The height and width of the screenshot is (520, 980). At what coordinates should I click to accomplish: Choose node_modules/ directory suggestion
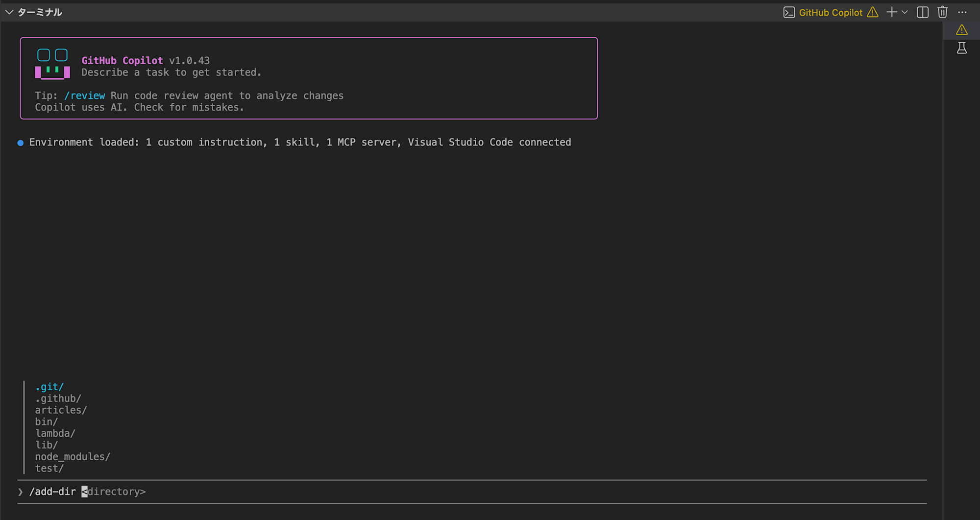[x=73, y=456]
